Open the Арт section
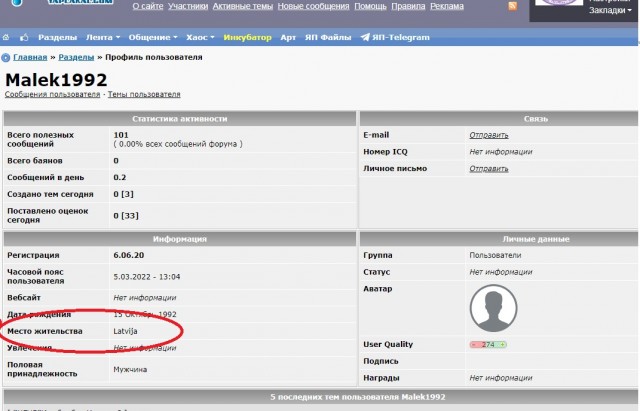This screenshot has height=411, width=640. (288, 37)
